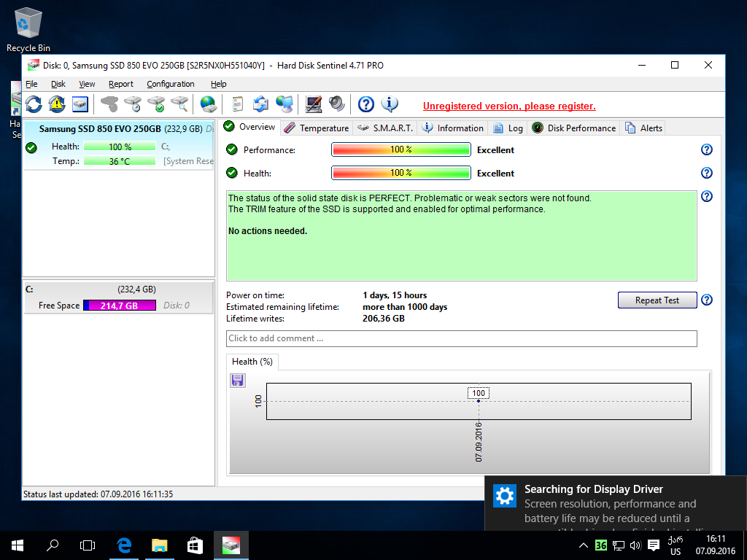Click the globe with disk toolbar icon
This screenshot has height=560, width=747.
(209, 104)
